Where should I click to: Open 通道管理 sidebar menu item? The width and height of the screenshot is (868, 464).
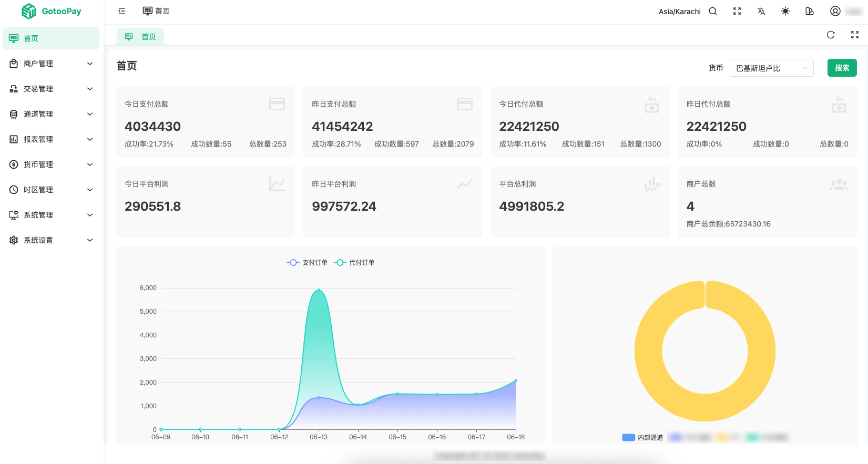point(51,114)
